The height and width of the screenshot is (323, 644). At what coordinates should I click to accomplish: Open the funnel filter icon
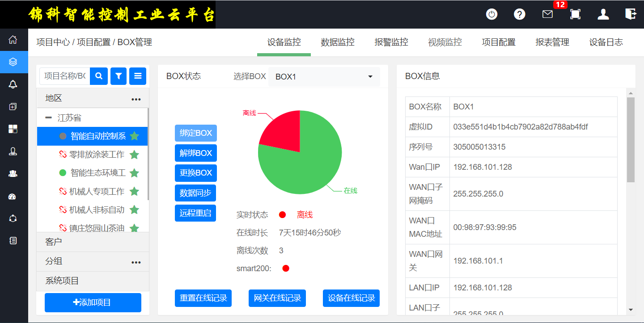pyautogui.click(x=118, y=76)
